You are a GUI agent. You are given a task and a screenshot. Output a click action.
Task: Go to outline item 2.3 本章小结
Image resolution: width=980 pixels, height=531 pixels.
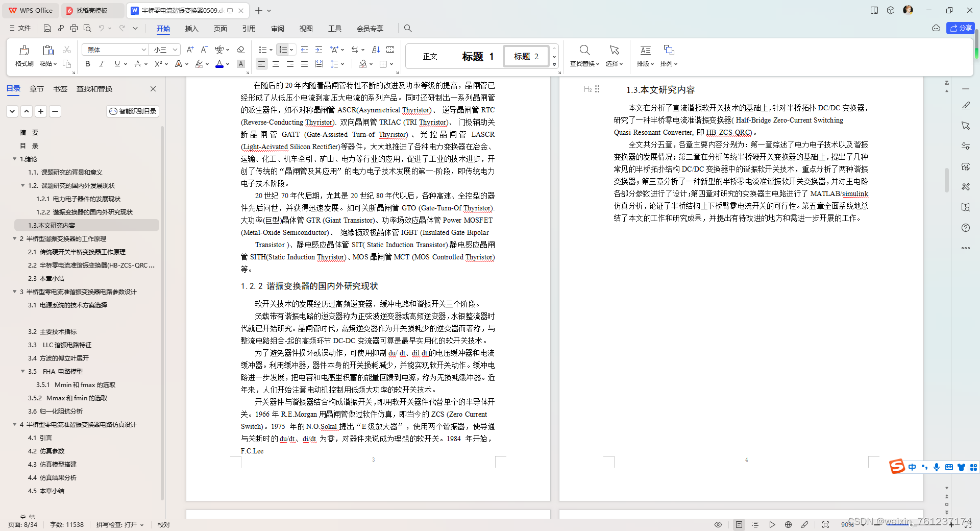46,278
